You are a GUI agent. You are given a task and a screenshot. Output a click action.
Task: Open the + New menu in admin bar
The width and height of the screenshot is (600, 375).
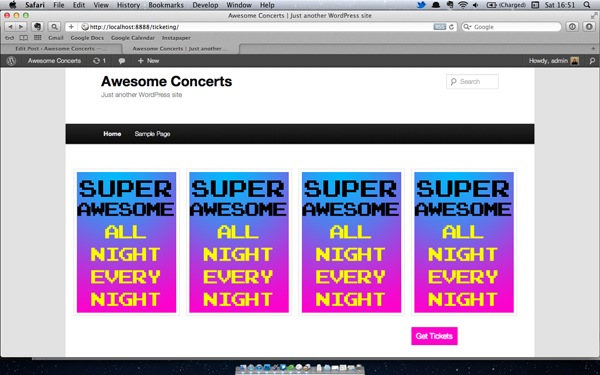pos(148,61)
